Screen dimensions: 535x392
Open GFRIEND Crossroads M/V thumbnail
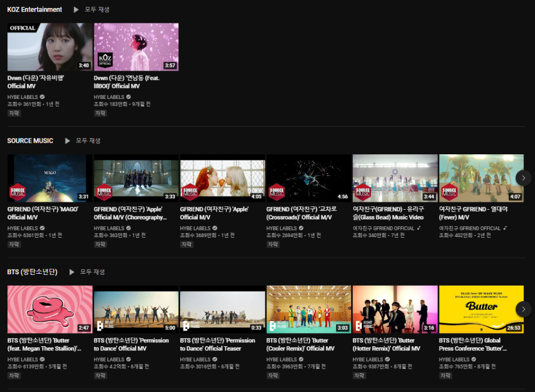point(309,178)
